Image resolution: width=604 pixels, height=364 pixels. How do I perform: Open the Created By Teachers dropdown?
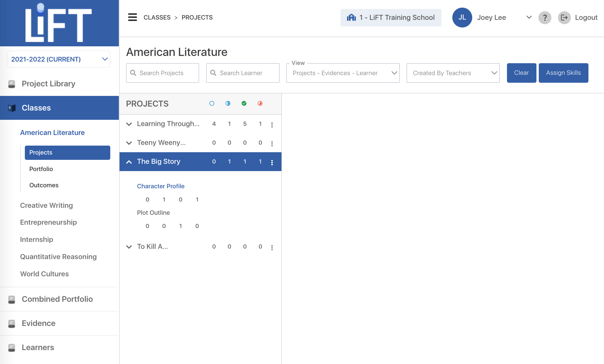point(453,73)
